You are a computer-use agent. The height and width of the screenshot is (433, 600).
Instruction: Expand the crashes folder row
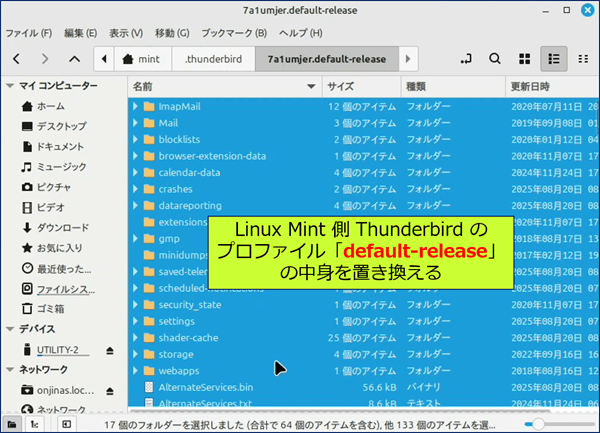(135, 189)
